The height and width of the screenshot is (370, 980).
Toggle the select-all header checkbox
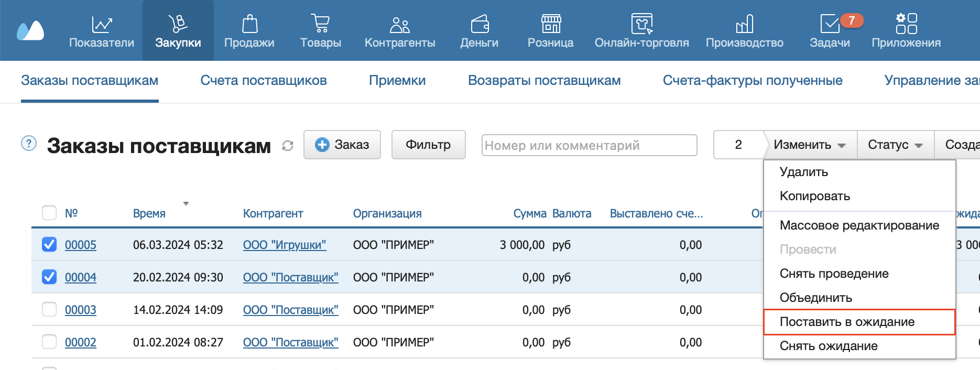point(49,213)
